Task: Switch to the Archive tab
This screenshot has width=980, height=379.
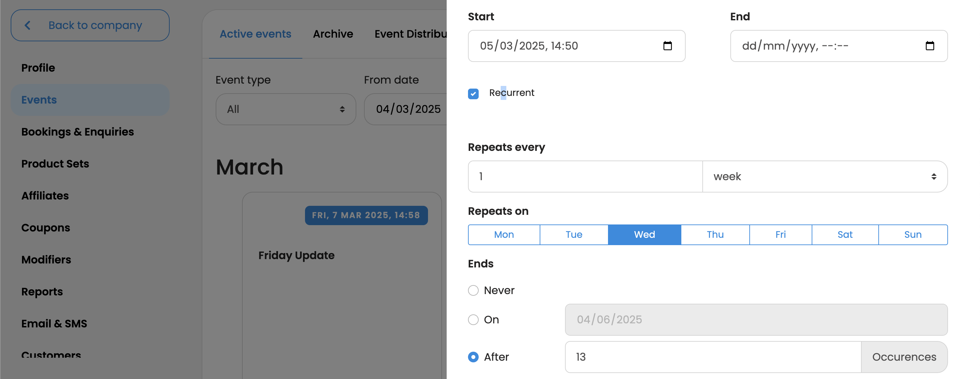Action: (333, 34)
